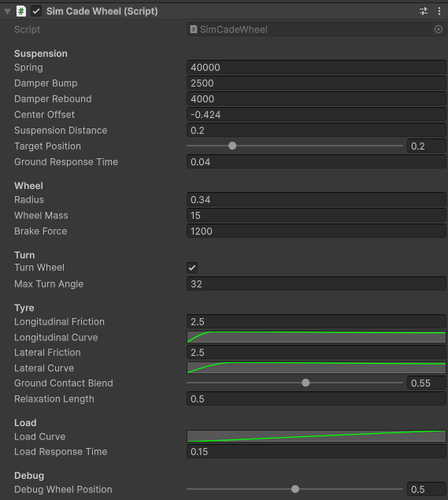Image resolution: width=448 pixels, height=500 pixels.
Task: Uncheck the Turn Wheel checkbox
Action: coord(192,267)
